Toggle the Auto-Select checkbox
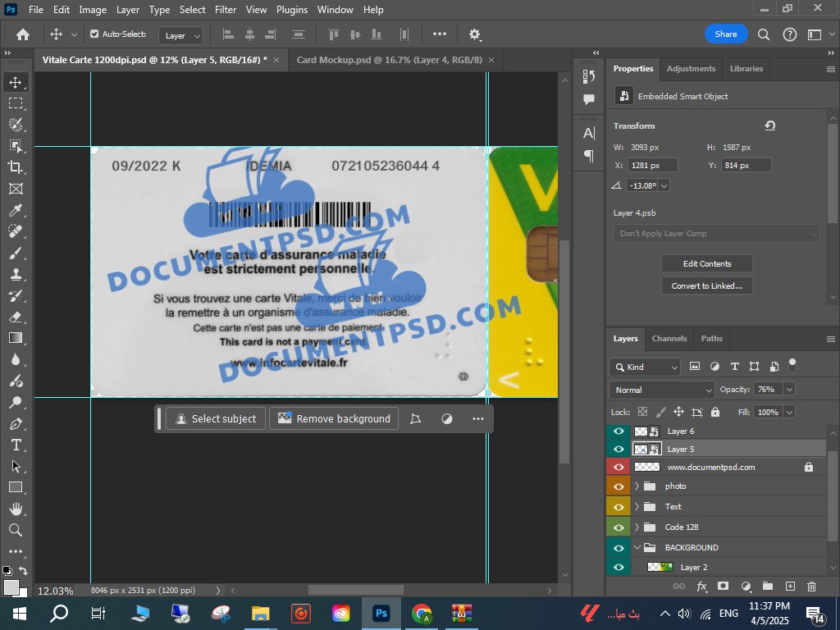 94,34
